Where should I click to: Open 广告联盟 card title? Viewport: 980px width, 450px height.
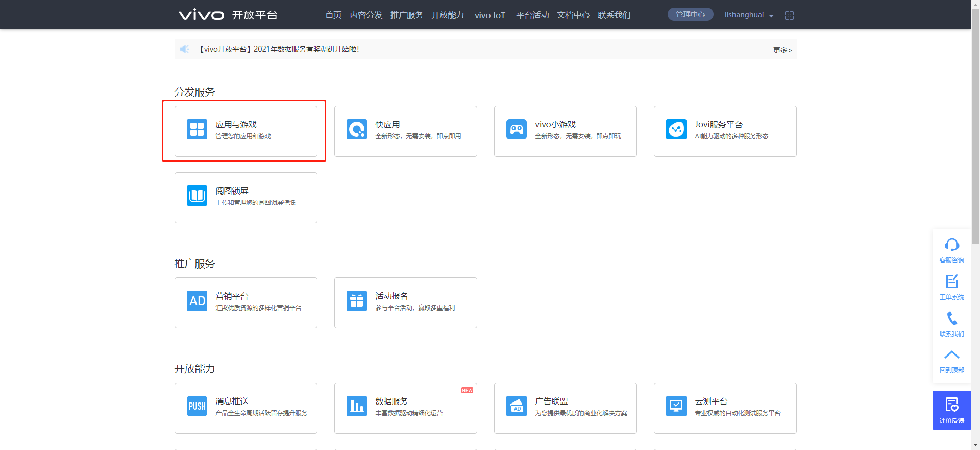(551, 401)
